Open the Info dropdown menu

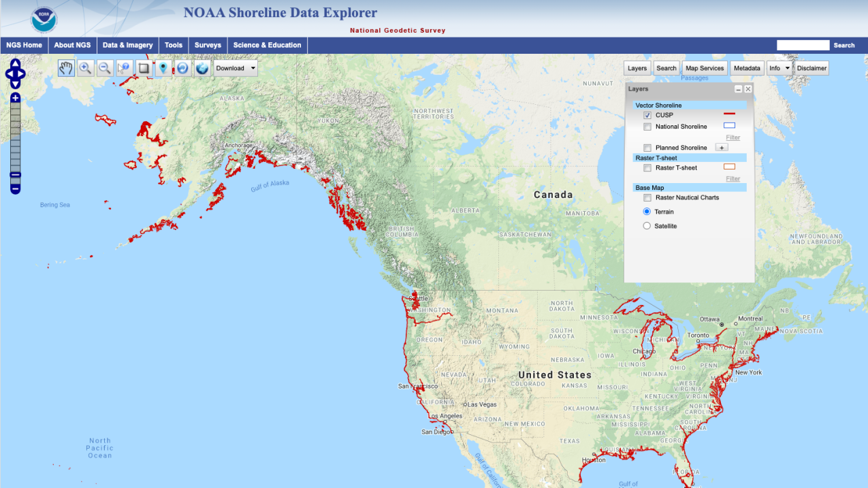(779, 68)
